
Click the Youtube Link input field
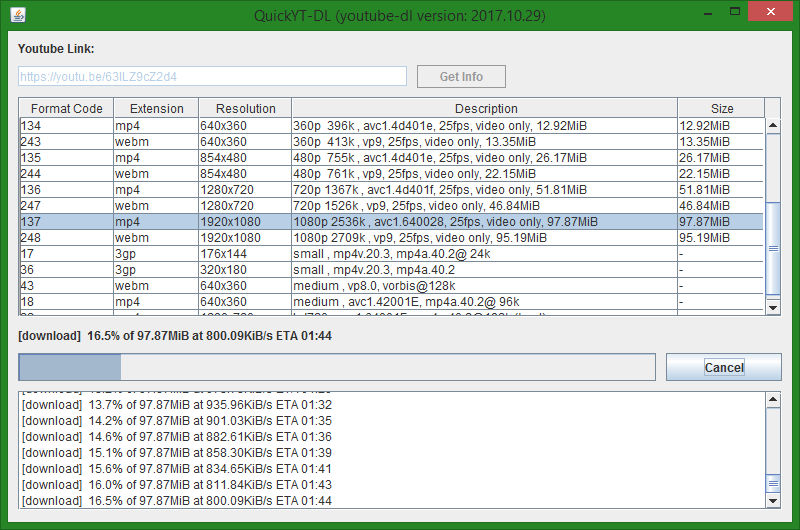point(212,77)
